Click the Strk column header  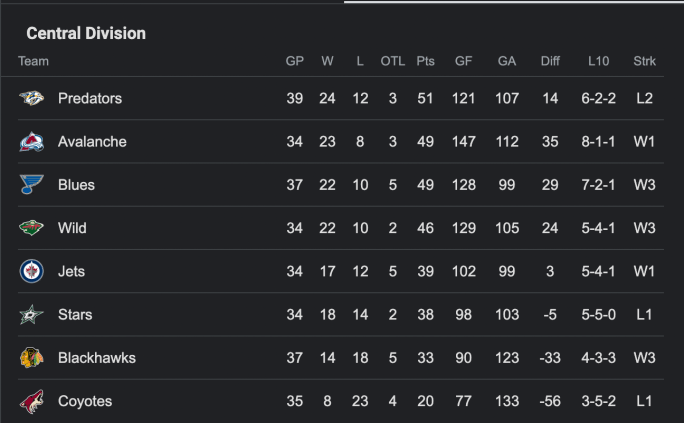(x=645, y=61)
